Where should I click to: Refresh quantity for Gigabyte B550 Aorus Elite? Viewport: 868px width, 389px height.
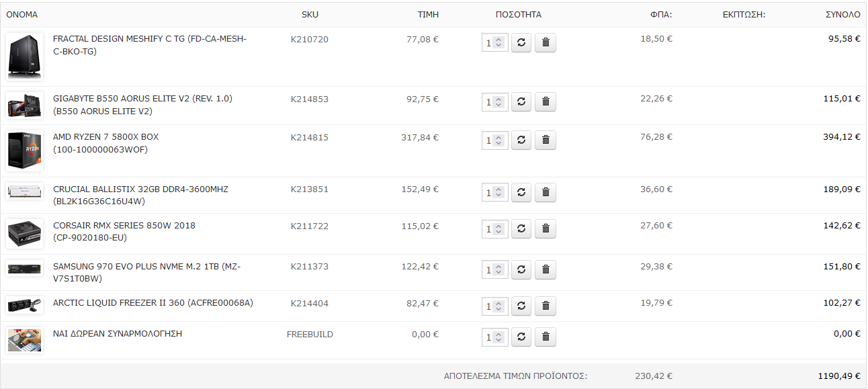coord(521,102)
